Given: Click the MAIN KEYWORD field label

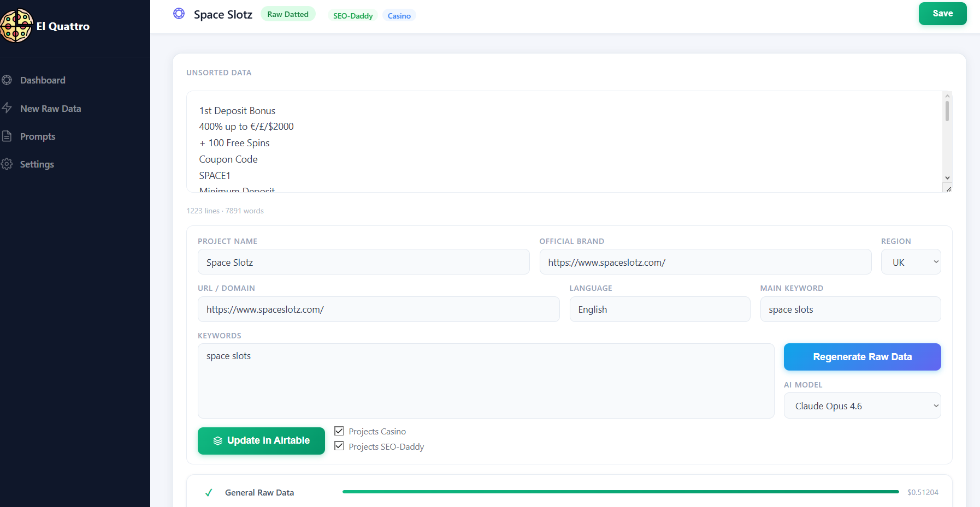Looking at the screenshot, I should [x=792, y=288].
